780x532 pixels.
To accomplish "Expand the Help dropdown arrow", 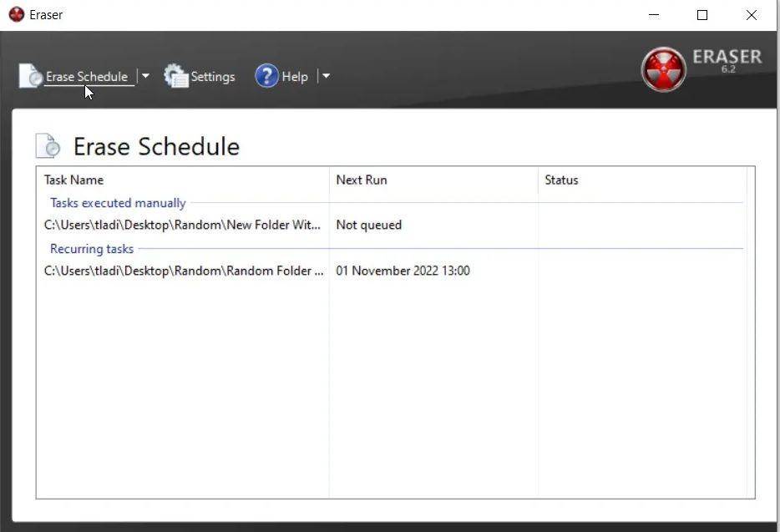I will [326, 76].
